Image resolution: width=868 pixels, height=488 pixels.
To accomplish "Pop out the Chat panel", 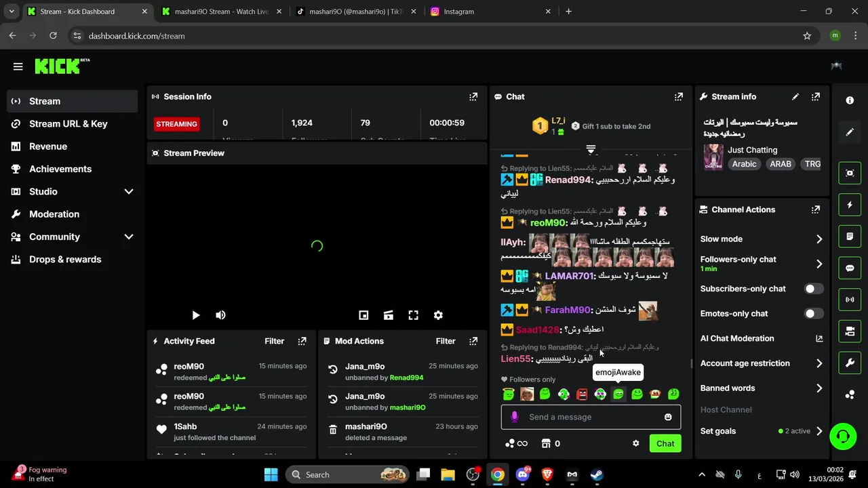I will [x=679, y=97].
